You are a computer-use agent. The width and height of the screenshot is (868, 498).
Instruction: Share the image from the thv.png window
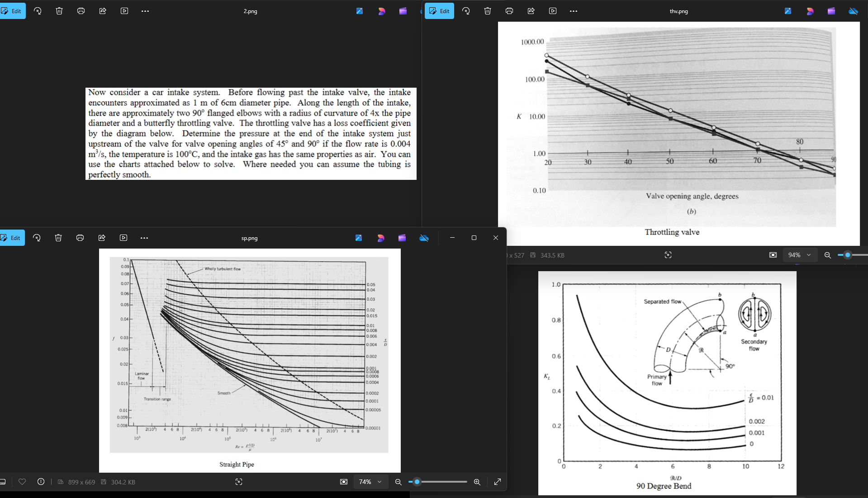pyautogui.click(x=531, y=11)
